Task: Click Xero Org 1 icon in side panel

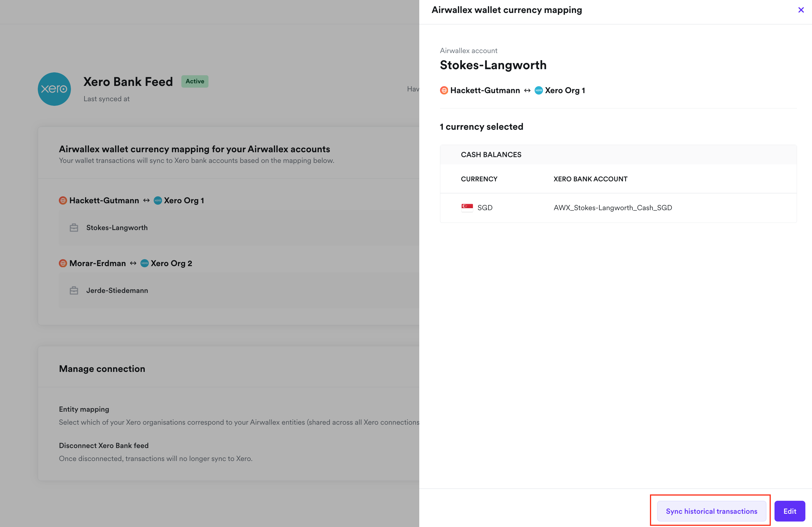Action: pyautogui.click(x=538, y=91)
